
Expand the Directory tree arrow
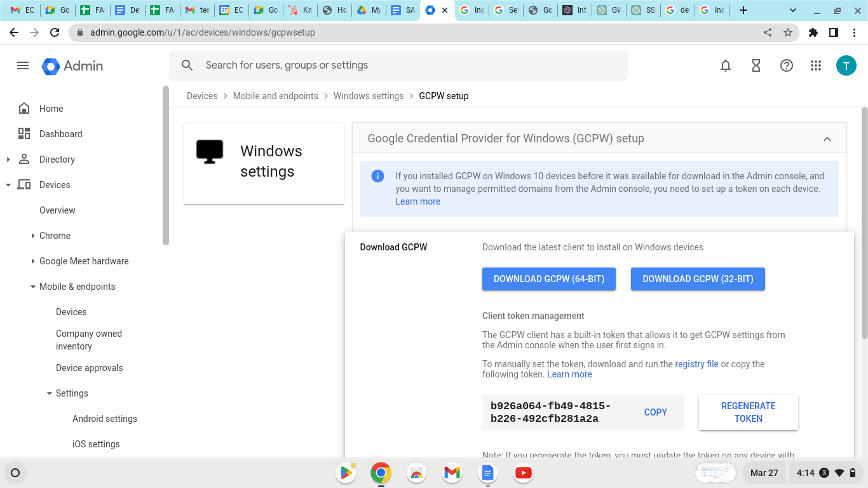8,159
